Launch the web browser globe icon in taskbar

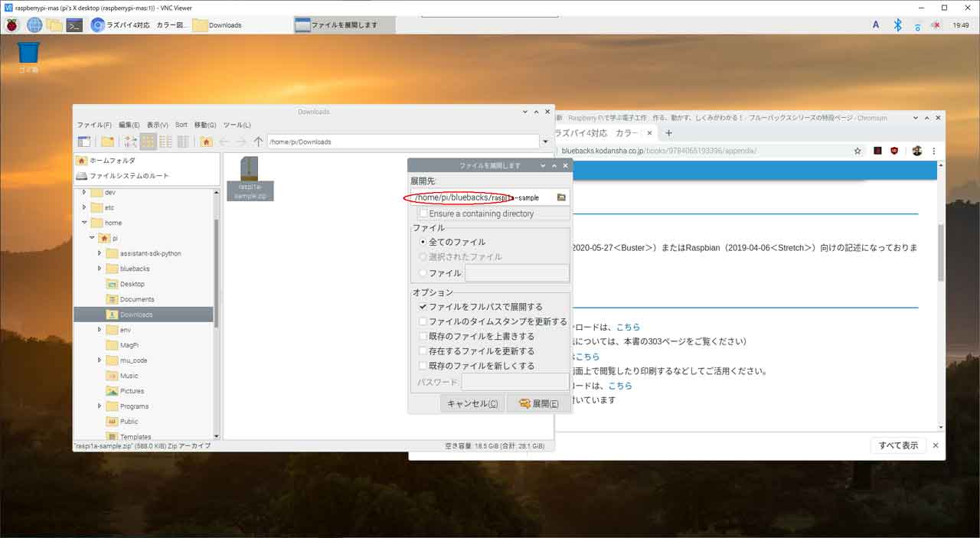(34, 24)
